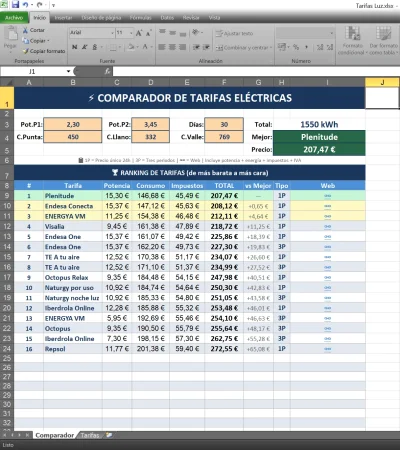Decrease the cell indent
Viewport: 400px width, 450px height.
click(x=196, y=47)
